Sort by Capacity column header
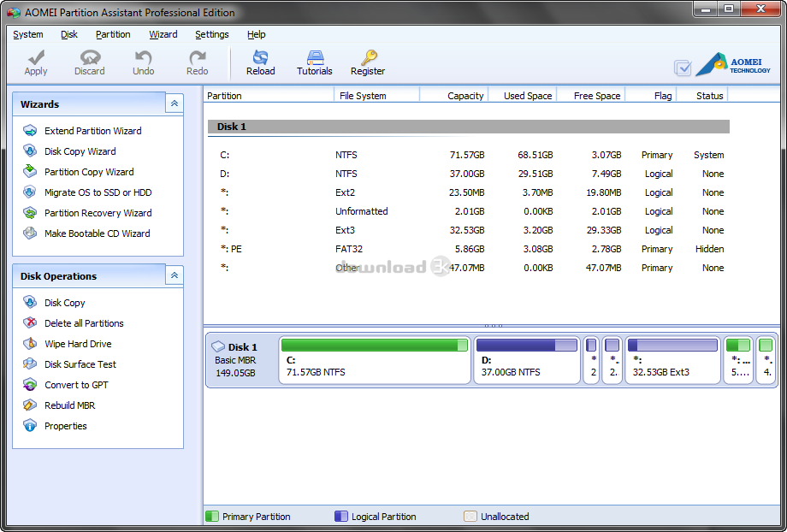The height and width of the screenshot is (532, 787). point(454,95)
